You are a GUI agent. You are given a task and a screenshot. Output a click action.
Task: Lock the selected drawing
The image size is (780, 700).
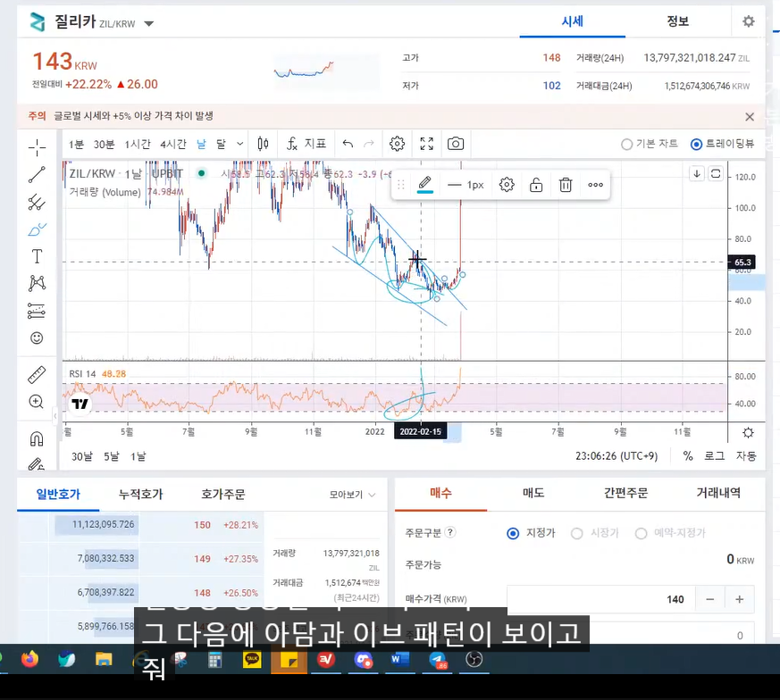click(x=536, y=185)
